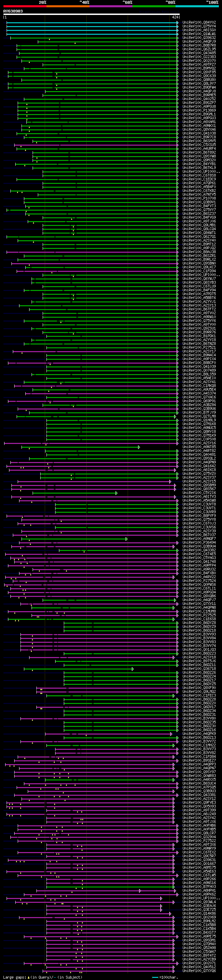Screen dimensions: 222x980
Task: Select the UniRef100_Q1H8L9 label
Action: pos(199,420)
